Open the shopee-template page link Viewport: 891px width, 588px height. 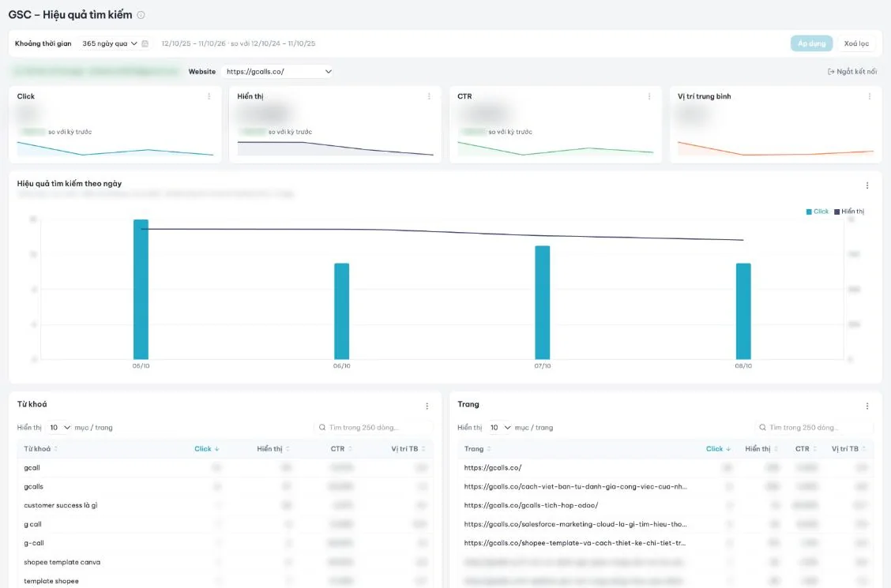click(x=574, y=543)
